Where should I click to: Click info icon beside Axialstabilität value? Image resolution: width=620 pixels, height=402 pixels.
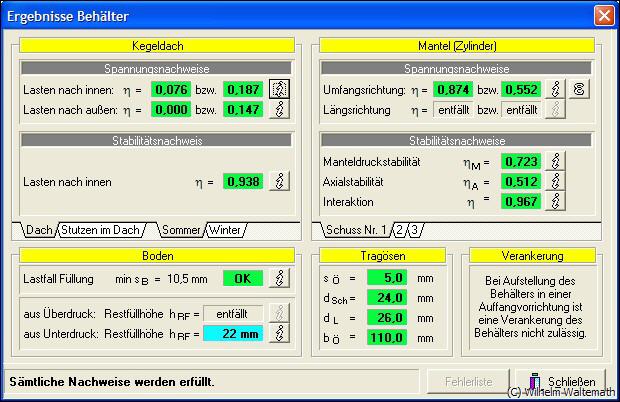click(x=557, y=181)
